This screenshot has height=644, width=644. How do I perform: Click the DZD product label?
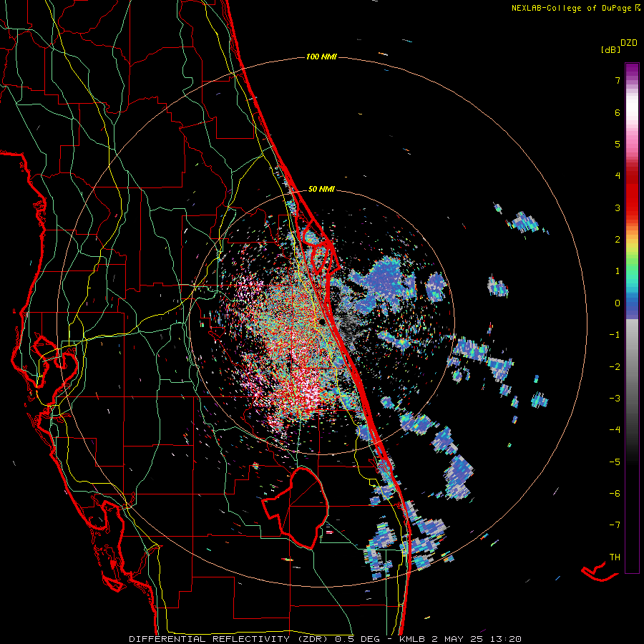tap(629, 42)
